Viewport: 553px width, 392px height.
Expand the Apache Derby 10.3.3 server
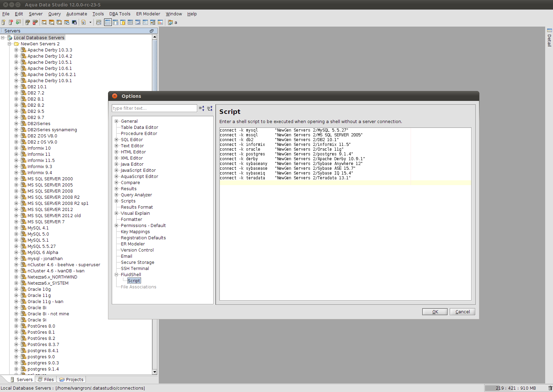(x=16, y=50)
